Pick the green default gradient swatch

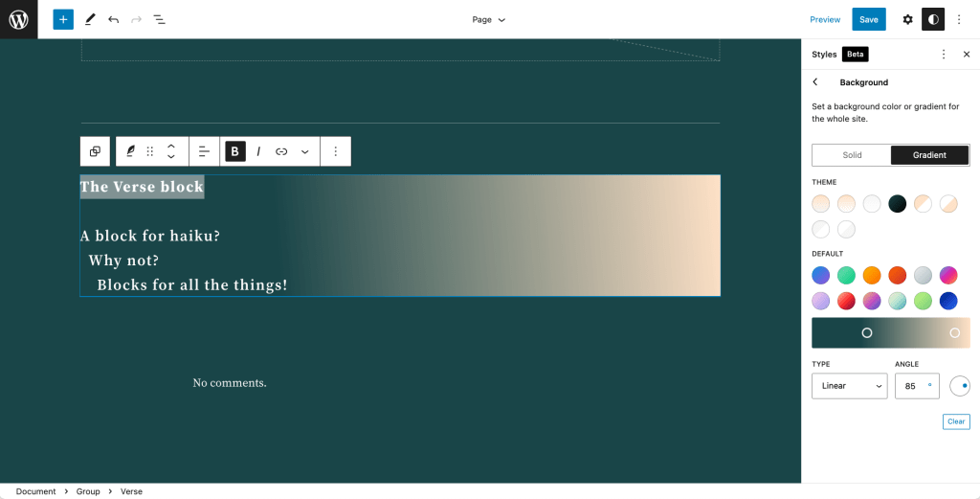(846, 275)
